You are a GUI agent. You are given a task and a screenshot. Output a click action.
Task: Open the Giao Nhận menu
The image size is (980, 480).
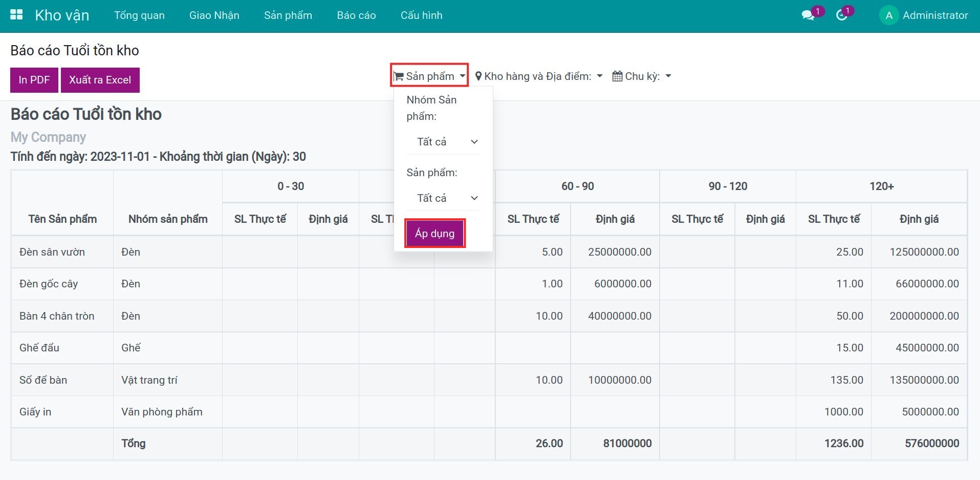click(x=214, y=15)
